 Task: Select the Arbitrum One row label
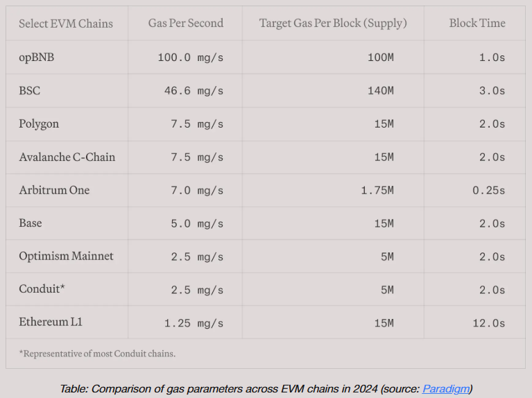coord(54,190)
